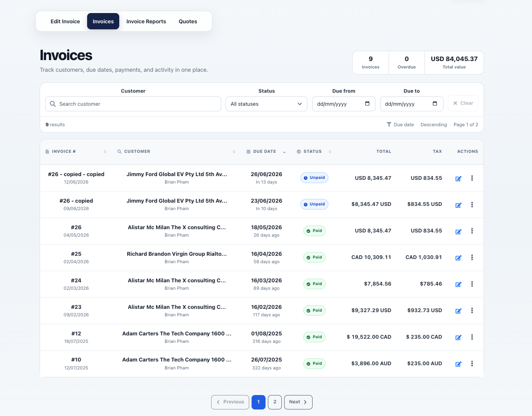
Task: Click tax amount $932.73 USD
Action: click(x=424, y=310)
